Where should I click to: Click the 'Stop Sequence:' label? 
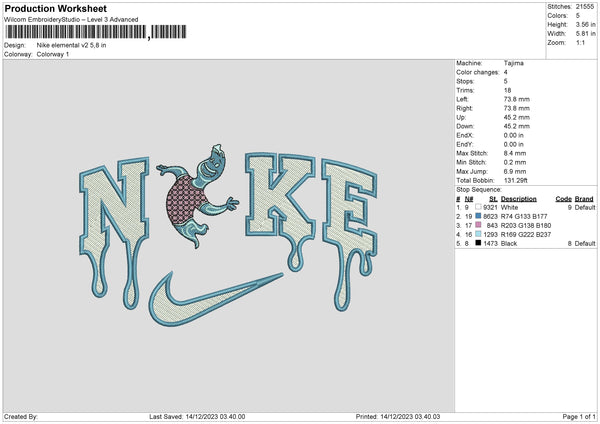[x=478, y=190]
